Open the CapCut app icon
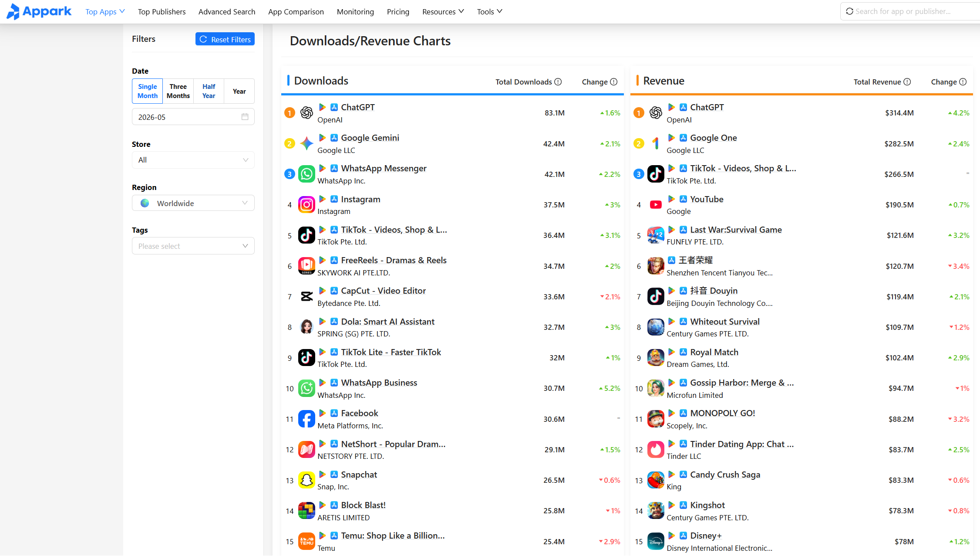Screen dimensions: 980x556 point(306,297)
